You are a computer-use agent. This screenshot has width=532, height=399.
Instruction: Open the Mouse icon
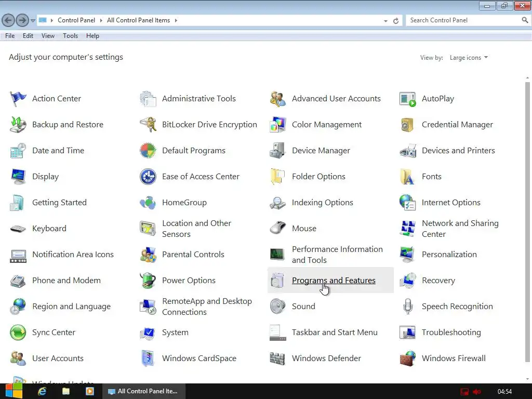click(x=277, y=229)
